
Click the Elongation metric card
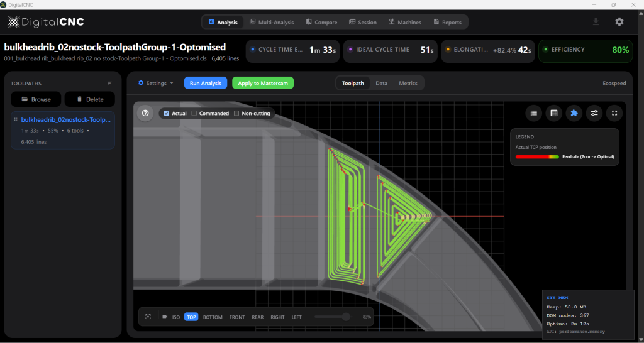pyautogui.click(x=488, y=51)
